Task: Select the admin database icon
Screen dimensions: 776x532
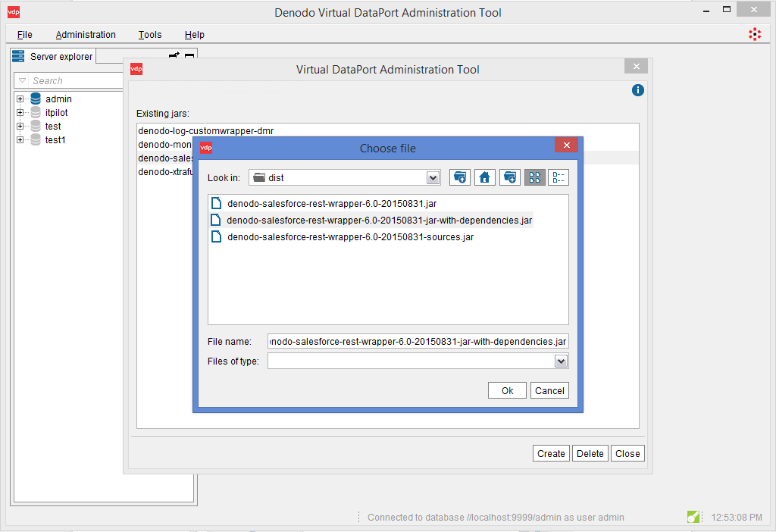Action: pyautogui.click(x=36, y=99)
